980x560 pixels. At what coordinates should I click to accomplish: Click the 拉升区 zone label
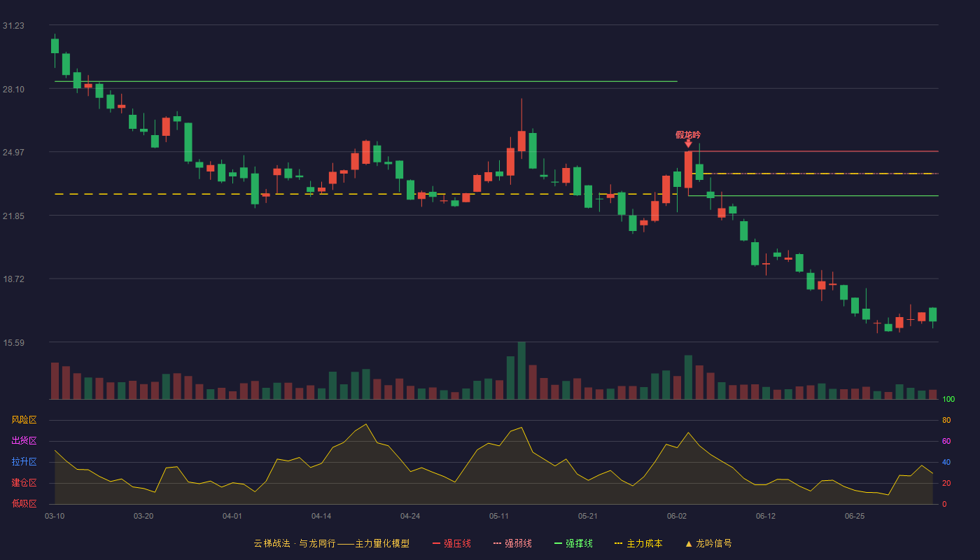click(x=24, y=462)
